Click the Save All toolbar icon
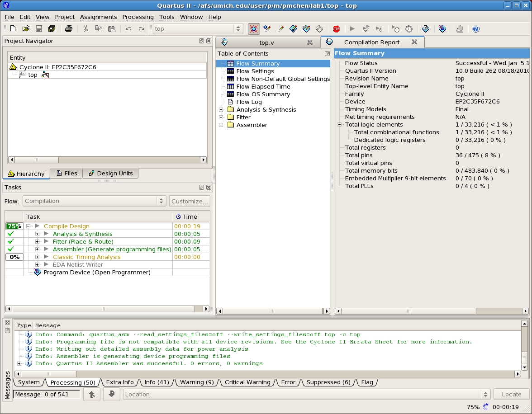 pos(52,29)
